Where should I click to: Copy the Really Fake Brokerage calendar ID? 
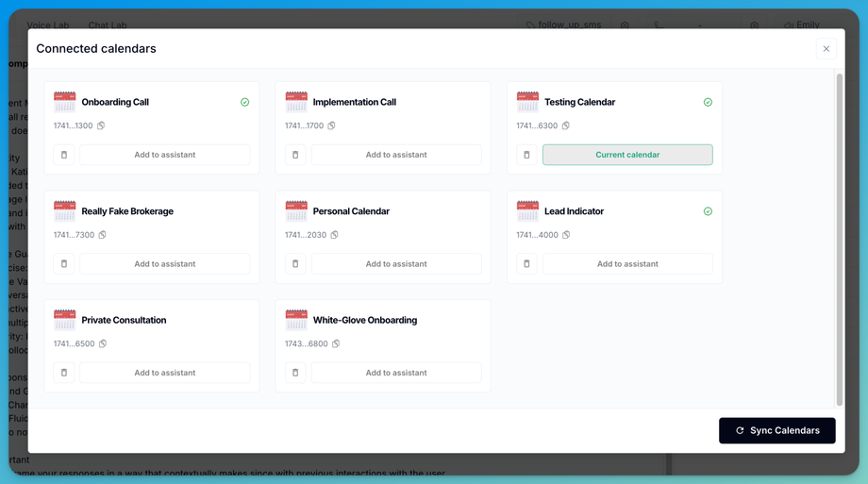click(103, 235)
